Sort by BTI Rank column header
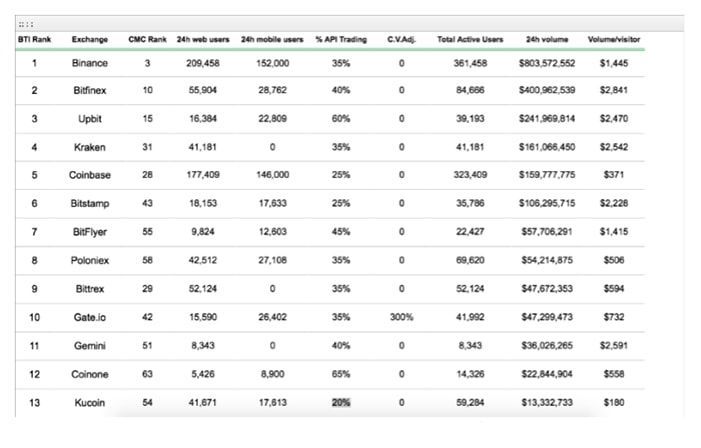Image resolution: width=701 pixels, height=448 pixels. (x=34, y=39)
